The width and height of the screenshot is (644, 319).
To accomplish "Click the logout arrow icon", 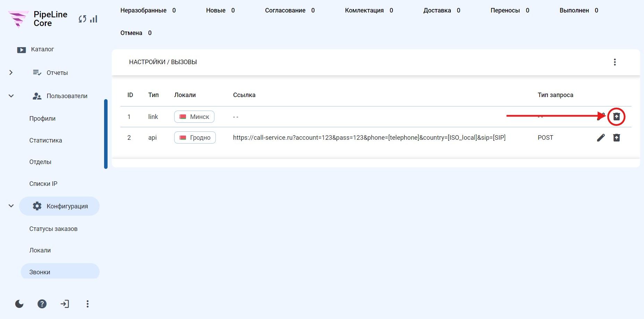I will (65, 304).
